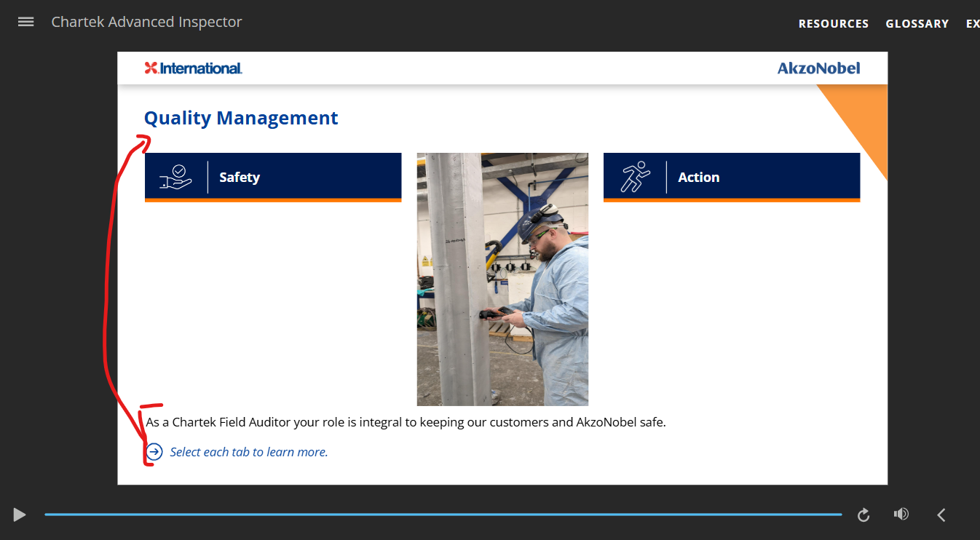Select the Action tab
This screenshot has width=980, height=540.
click(732, 177)
